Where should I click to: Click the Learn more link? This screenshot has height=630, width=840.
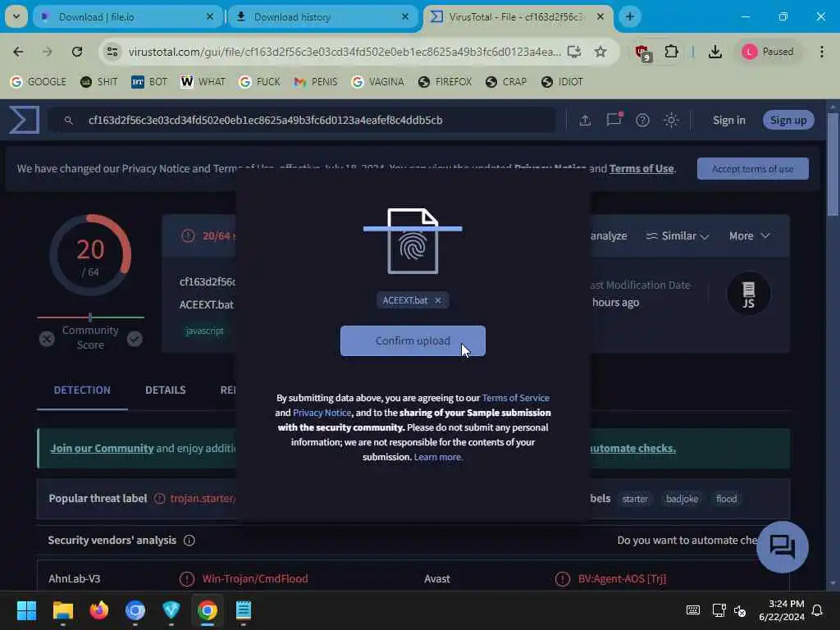point(438,457)
